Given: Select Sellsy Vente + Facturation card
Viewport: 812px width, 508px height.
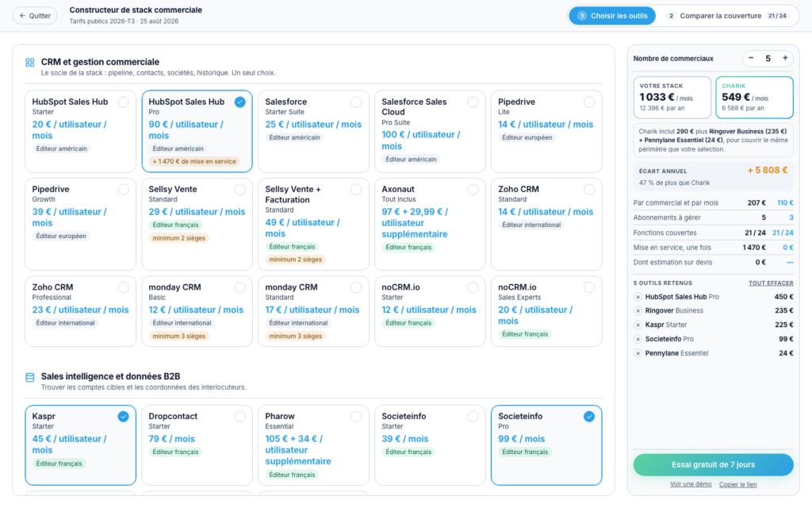Looking at the screenshot, I should [x=313, y=224].
